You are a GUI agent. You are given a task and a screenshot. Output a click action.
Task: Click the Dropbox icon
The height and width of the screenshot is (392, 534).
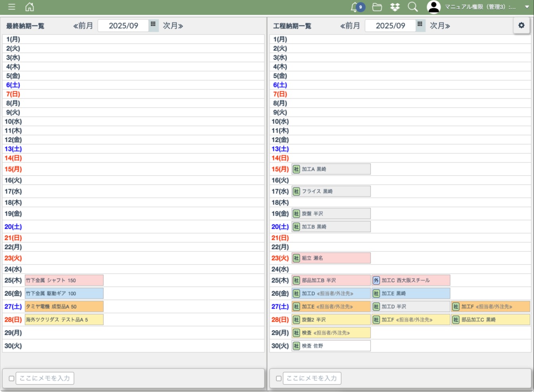pos(395,7)
